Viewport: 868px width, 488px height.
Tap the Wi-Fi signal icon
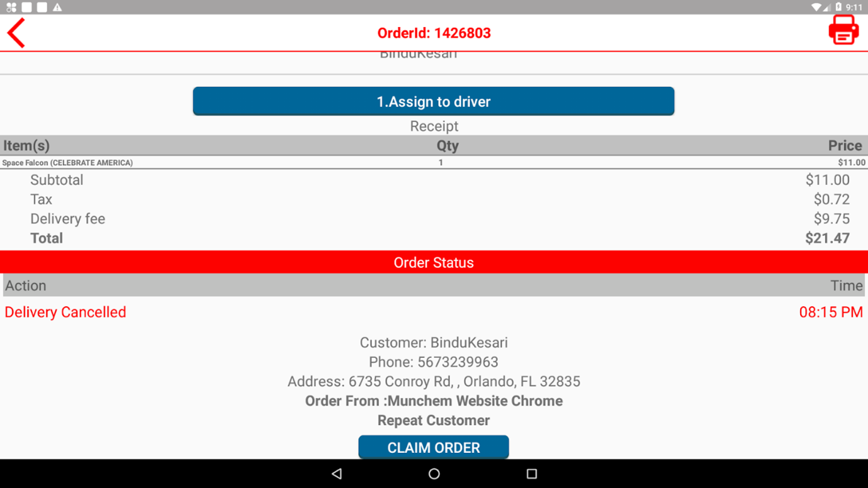click(x=816, y=8)
